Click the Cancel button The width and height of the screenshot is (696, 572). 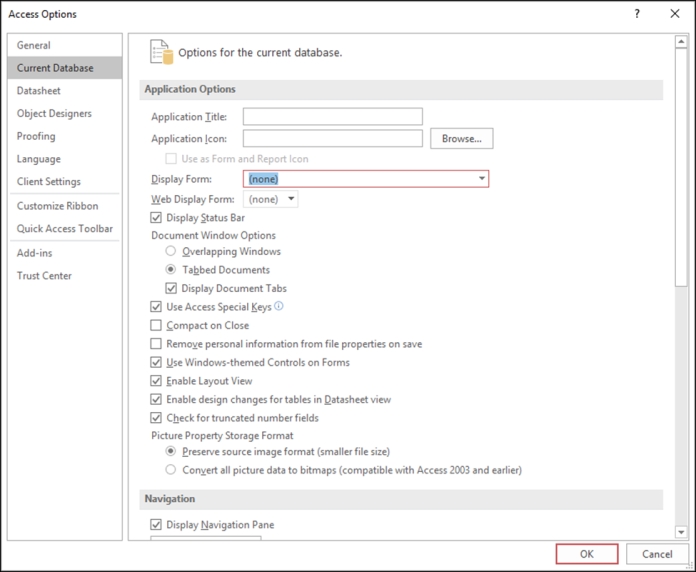click(657, 554)
